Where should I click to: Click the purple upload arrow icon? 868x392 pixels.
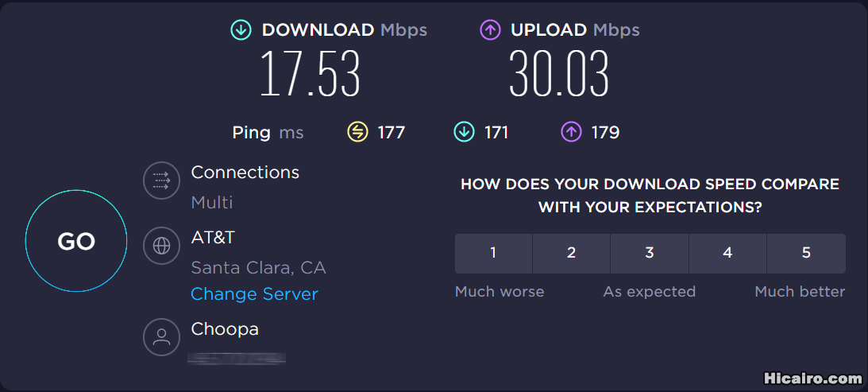(x=490, y=30)
